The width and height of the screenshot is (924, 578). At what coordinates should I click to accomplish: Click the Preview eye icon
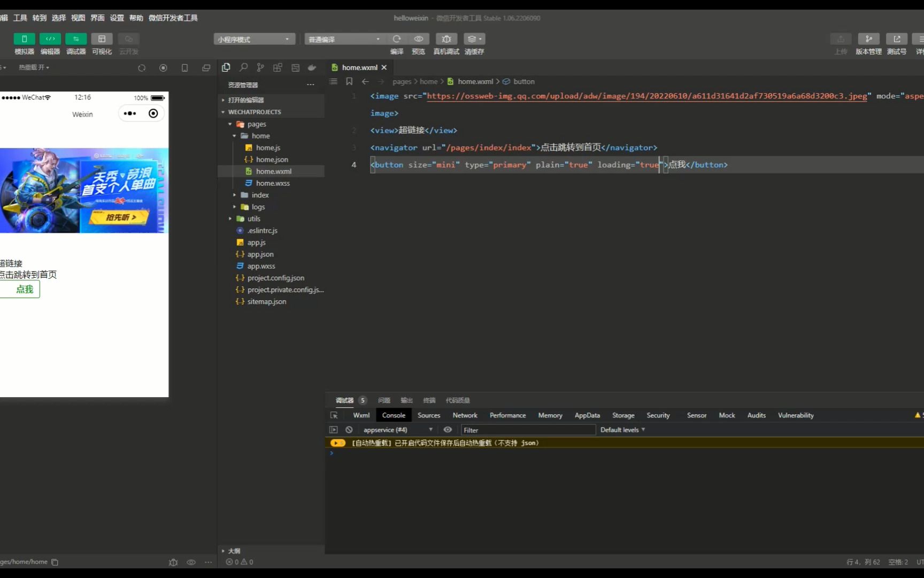[419, 39]
